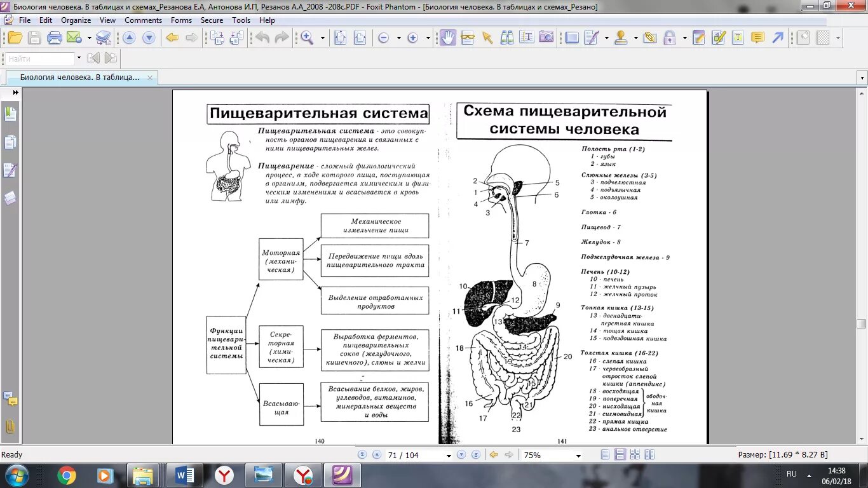This screenshot has height=488, width=868.
Task: Open the View menu
Action: (107, 20)
